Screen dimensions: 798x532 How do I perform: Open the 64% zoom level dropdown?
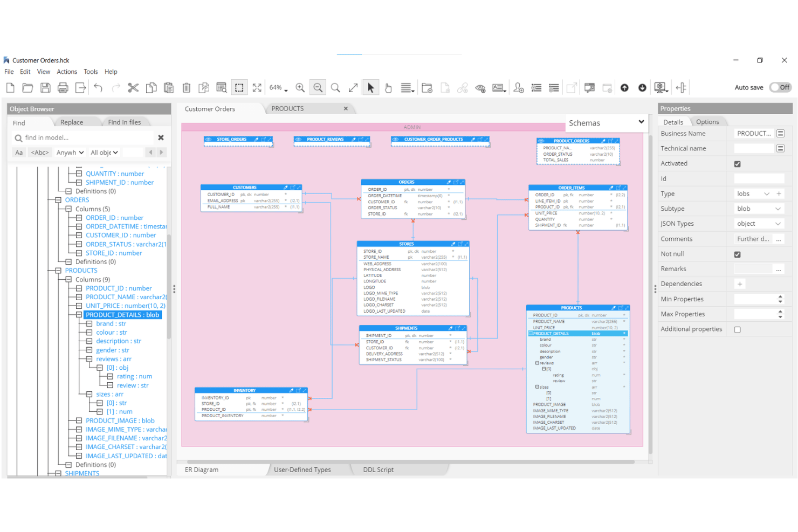pos(279,88)
